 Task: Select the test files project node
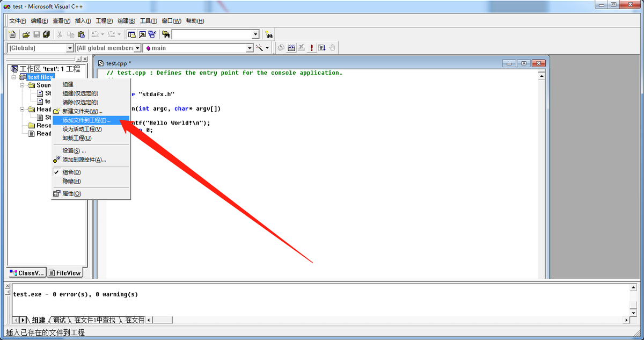point(41,77)
